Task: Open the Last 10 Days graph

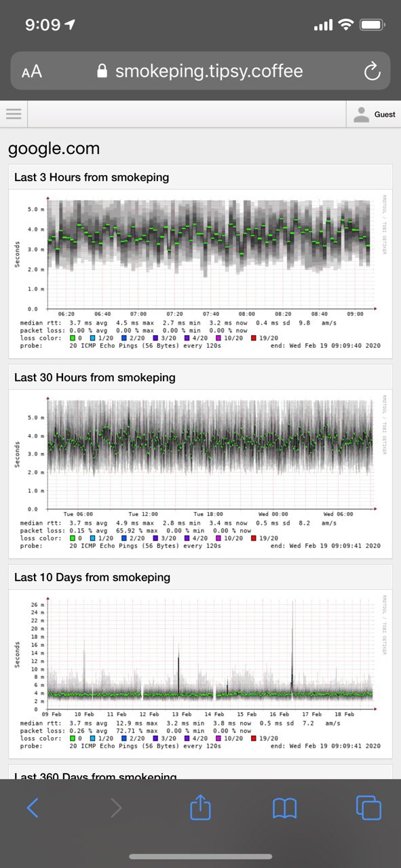Action: coord(200,673)
